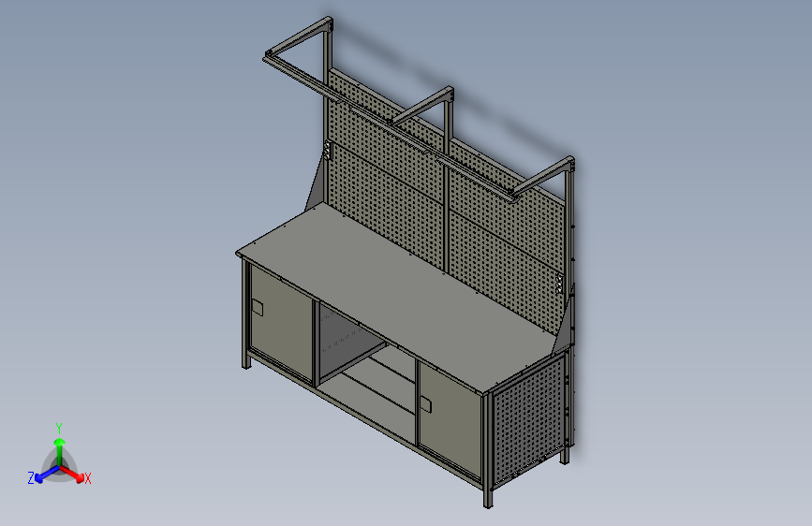Click the handle recess on the left door
This screenshot has width=812, height=526.
point(258,308)
